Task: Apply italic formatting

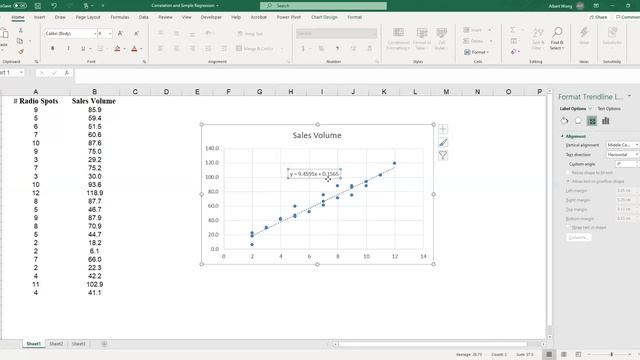Action: [x=68, y=49]
